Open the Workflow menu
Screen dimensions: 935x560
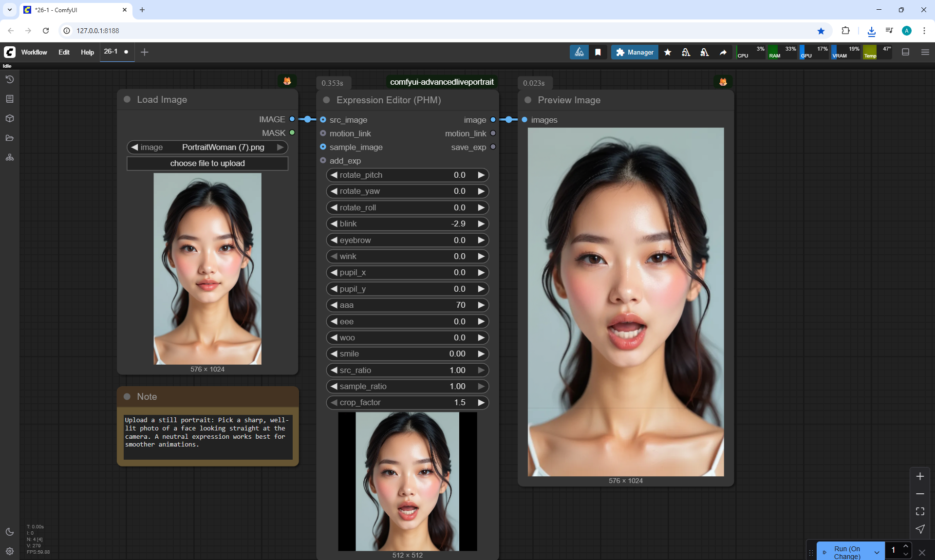(34, 52)
